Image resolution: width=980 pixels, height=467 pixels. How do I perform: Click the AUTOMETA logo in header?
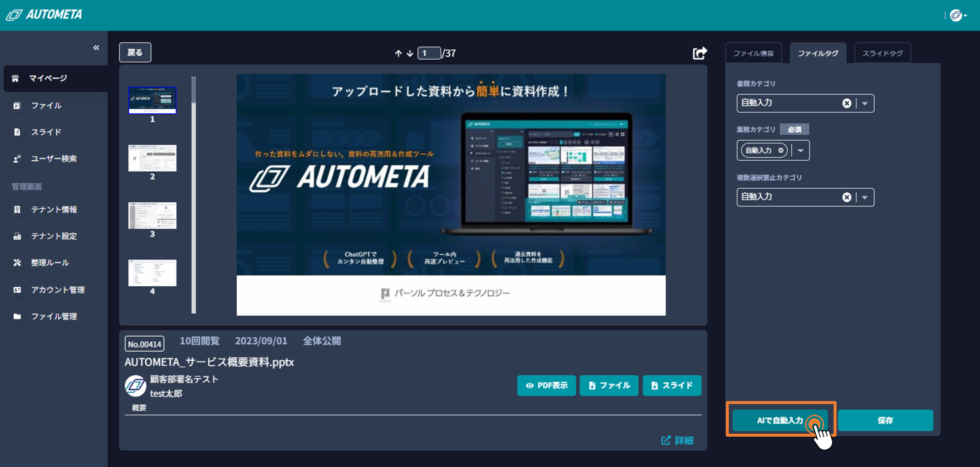pos(44,15)
